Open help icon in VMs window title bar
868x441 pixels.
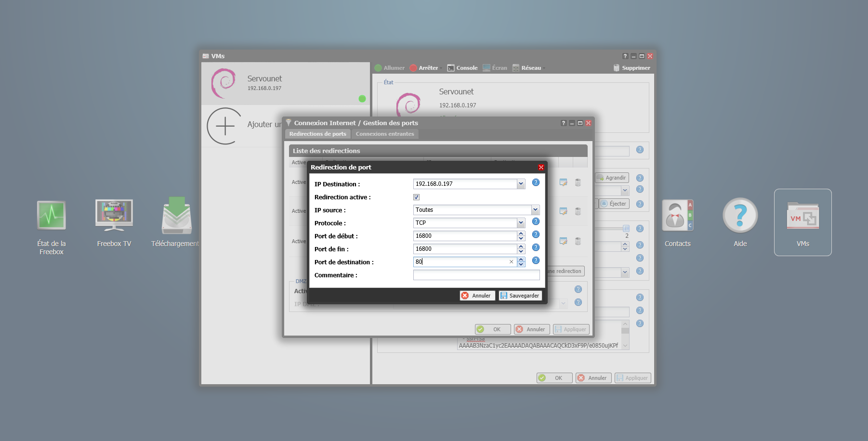click(625, 56)
